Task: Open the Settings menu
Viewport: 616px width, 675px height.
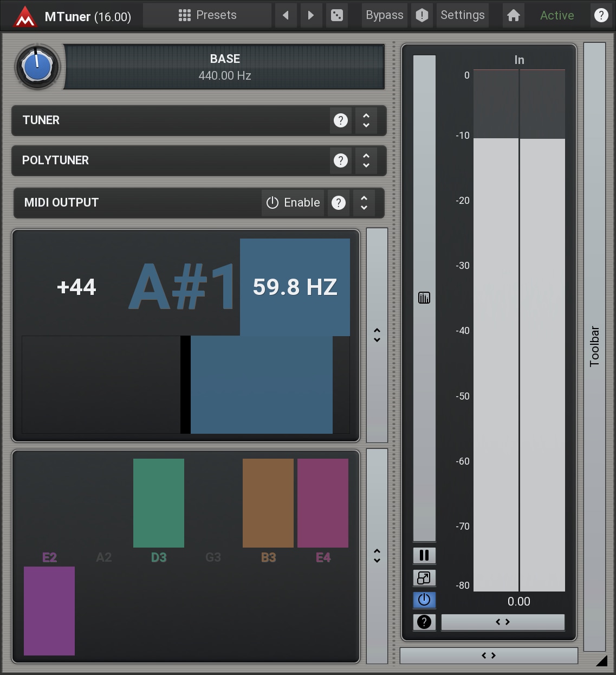Action: click(463, 15)
